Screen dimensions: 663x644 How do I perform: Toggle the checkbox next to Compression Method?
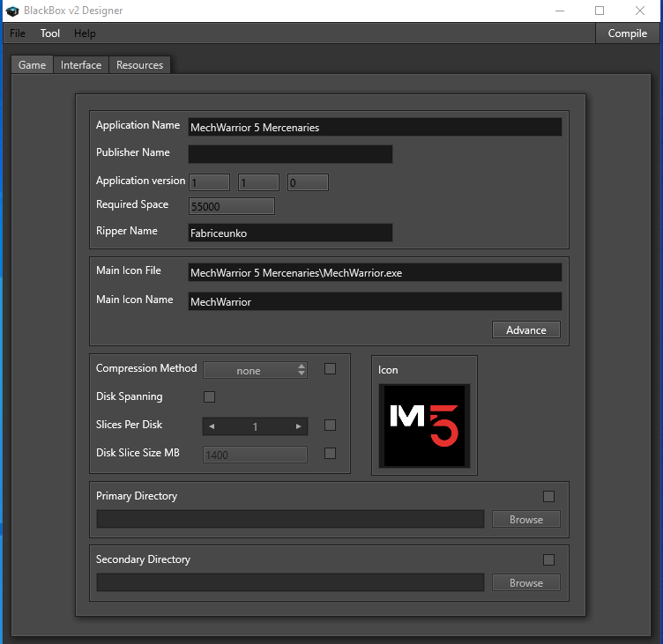331,369
